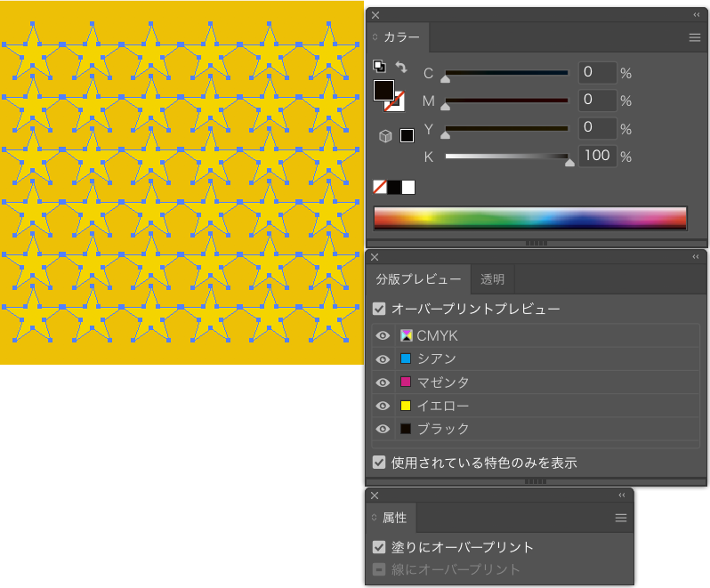The height and width of the screenshot is (588, 710).
Task: Click the K value field showing 100
Action: pos(598,156)
